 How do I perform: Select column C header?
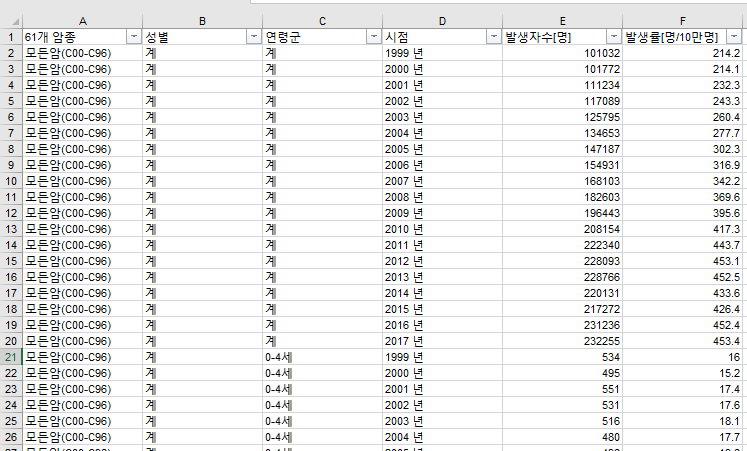[323, 21]
